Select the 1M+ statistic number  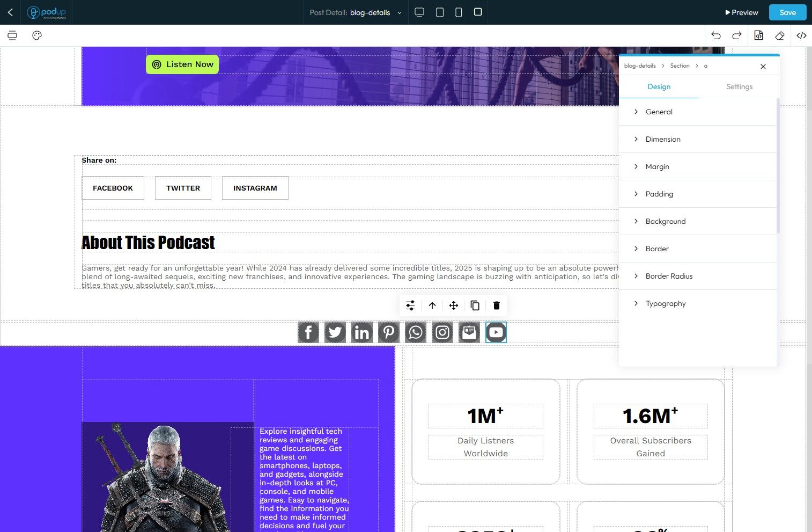point(485,416)
